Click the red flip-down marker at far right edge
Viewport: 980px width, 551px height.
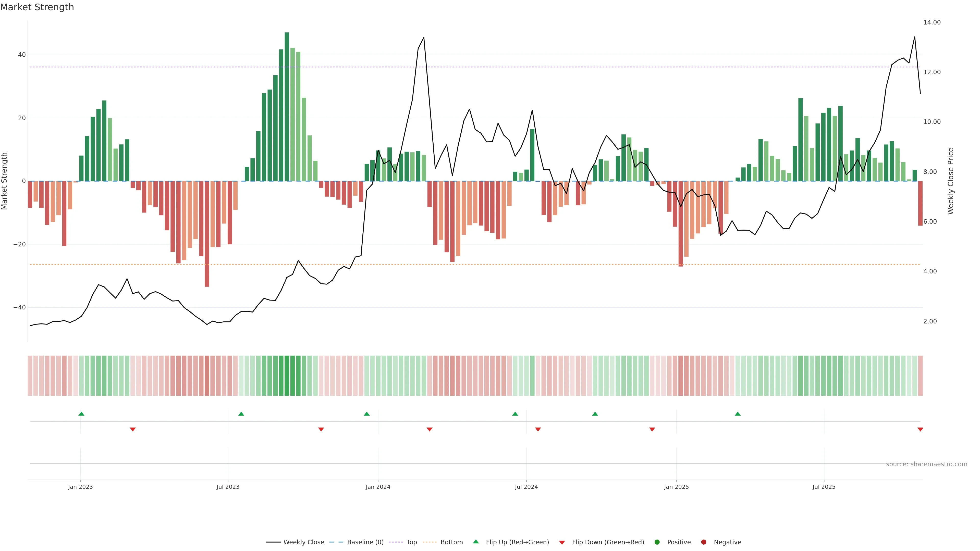[x=920, y=429]
